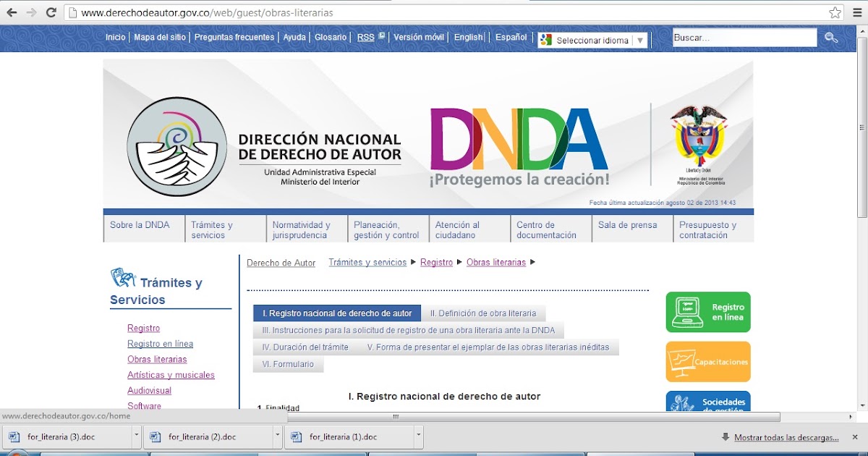This screenshot has height=456, width=868.
Task: Select tab III. Instrucciones para la solicitud
Action: pos(409,330)
